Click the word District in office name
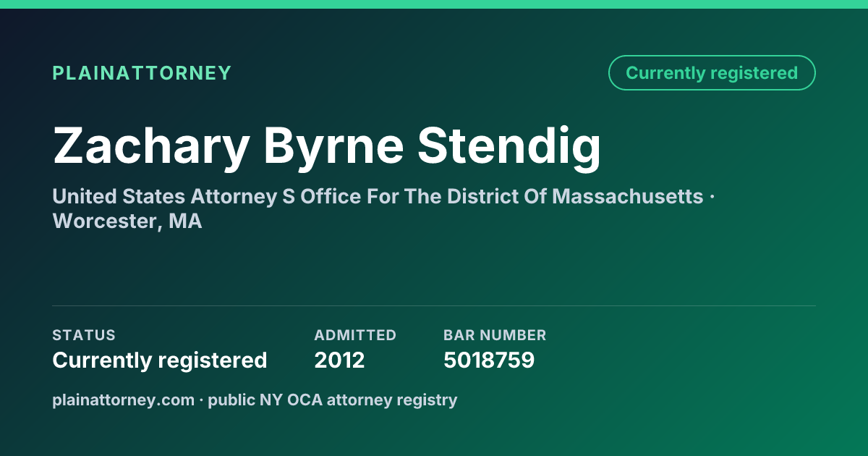The width and height of the screenshot is (868, 456). click(482, 196)
